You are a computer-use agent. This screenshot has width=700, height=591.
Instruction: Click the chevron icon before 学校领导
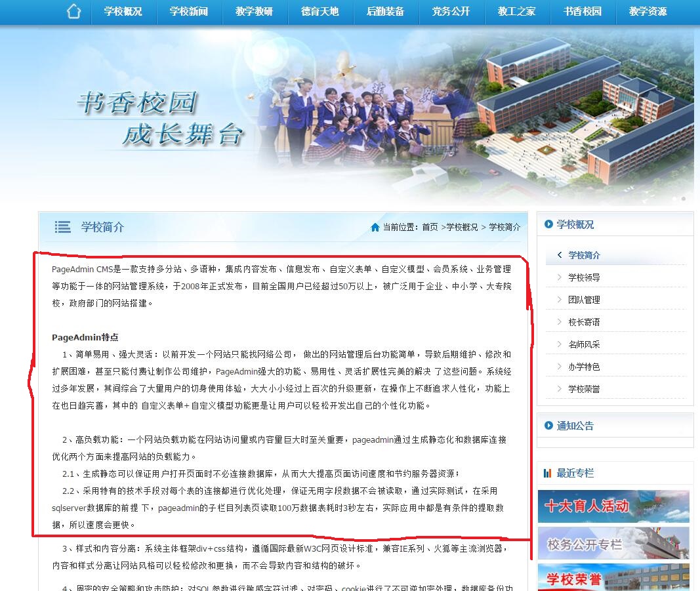pyautogui.click(x=560, y=277)
